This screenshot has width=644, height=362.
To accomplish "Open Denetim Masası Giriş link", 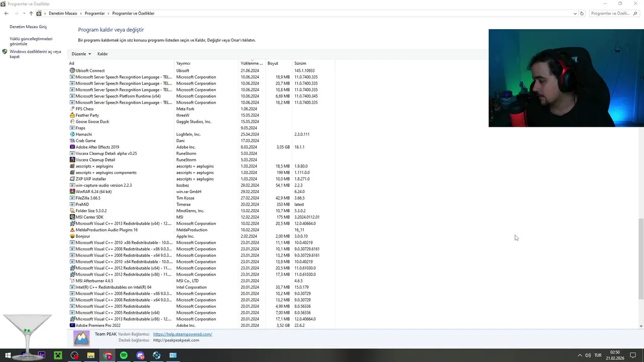I will tap(28, 27).
